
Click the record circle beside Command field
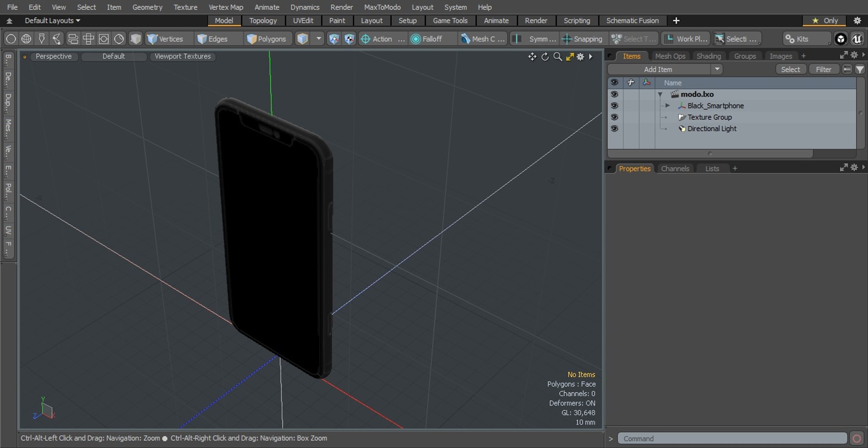pos(856,439)
